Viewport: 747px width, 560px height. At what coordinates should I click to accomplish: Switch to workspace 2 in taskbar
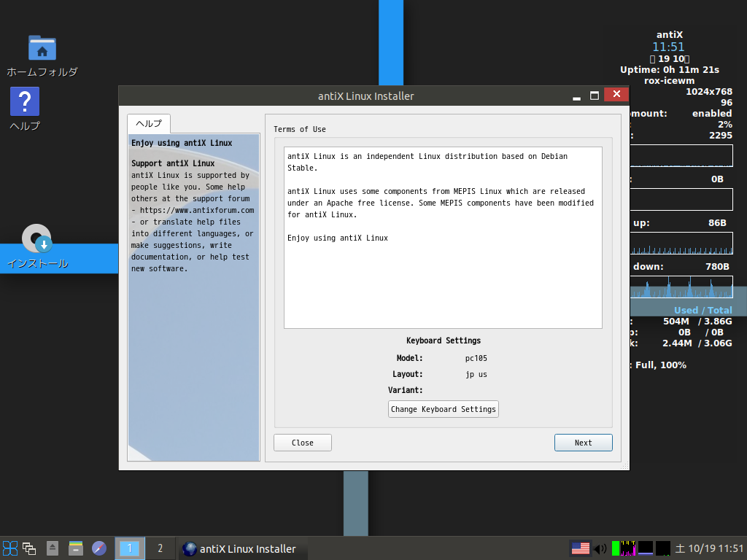pos(160,548)
